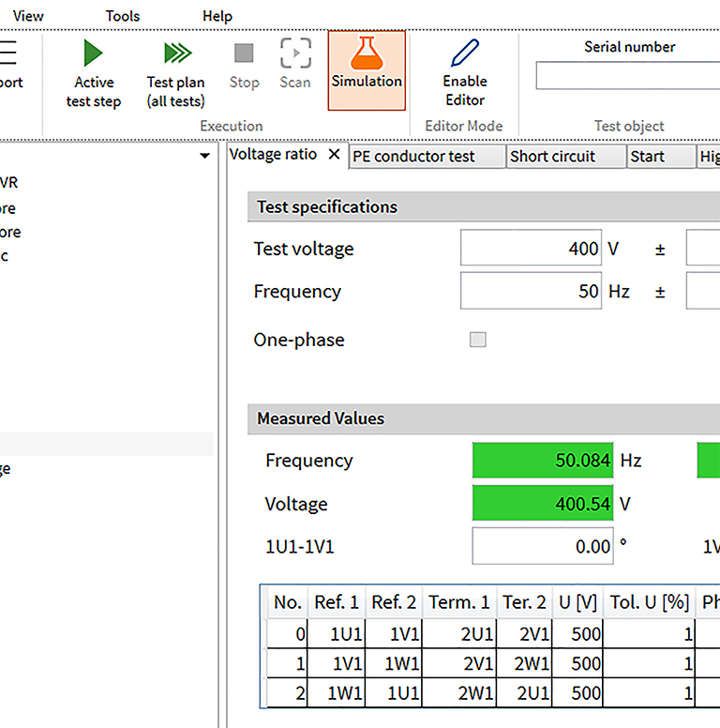Select row 2 number cell
This screenshot has width=720, height=728.
tap(288, 693)
